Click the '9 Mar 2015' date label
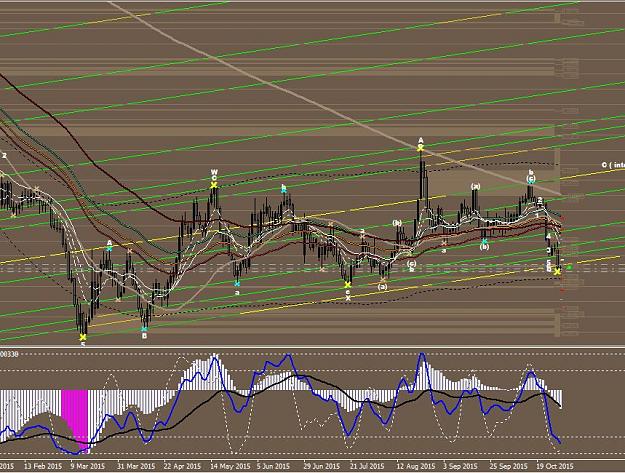This screenshot has width=625, height=473. click(88, 466)
